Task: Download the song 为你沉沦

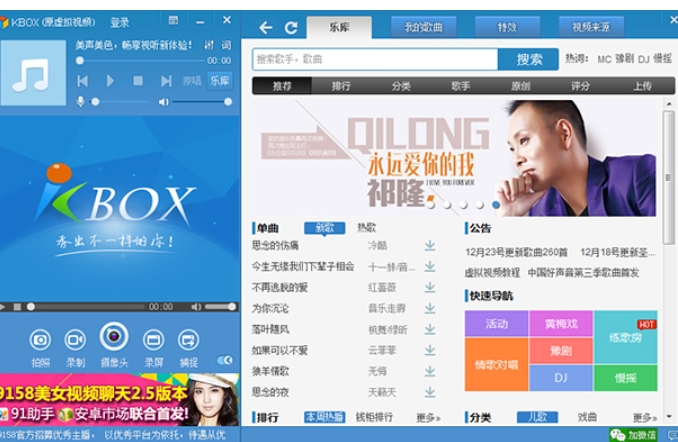Action: click(430, 308)
